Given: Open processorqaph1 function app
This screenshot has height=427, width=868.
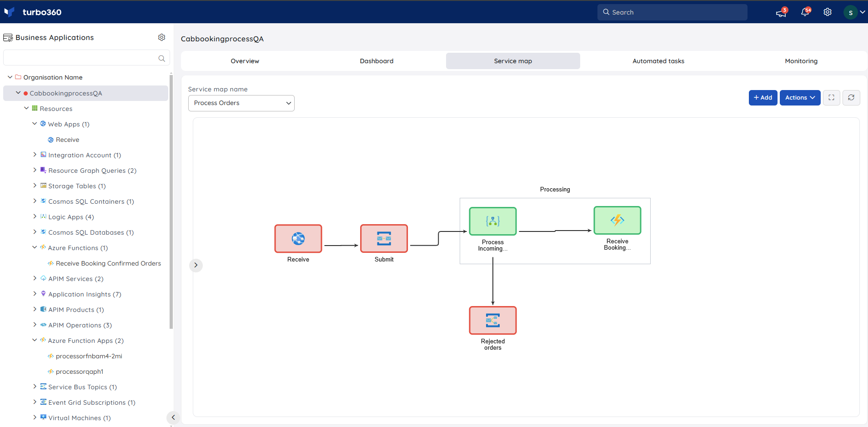Looking at the screenshot, I should click(x=80, y=372).
